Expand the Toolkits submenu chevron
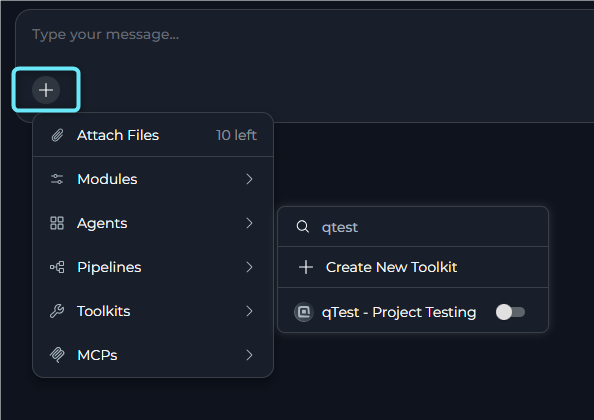 click(x=249, y=311)
